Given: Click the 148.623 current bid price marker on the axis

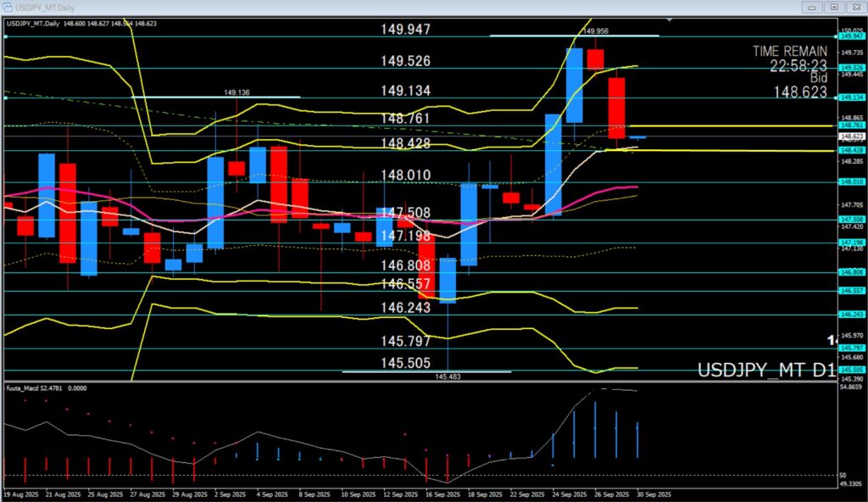Looking at the screenshot, I should click(851, 136).
